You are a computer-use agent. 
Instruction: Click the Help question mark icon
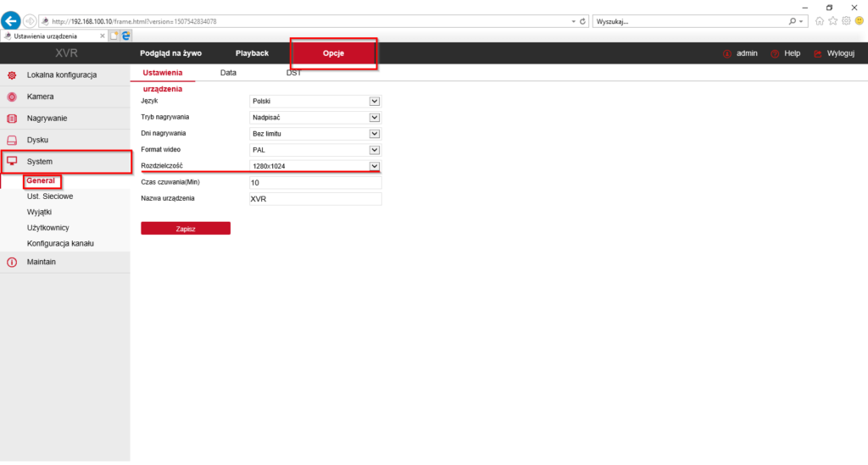775,53
